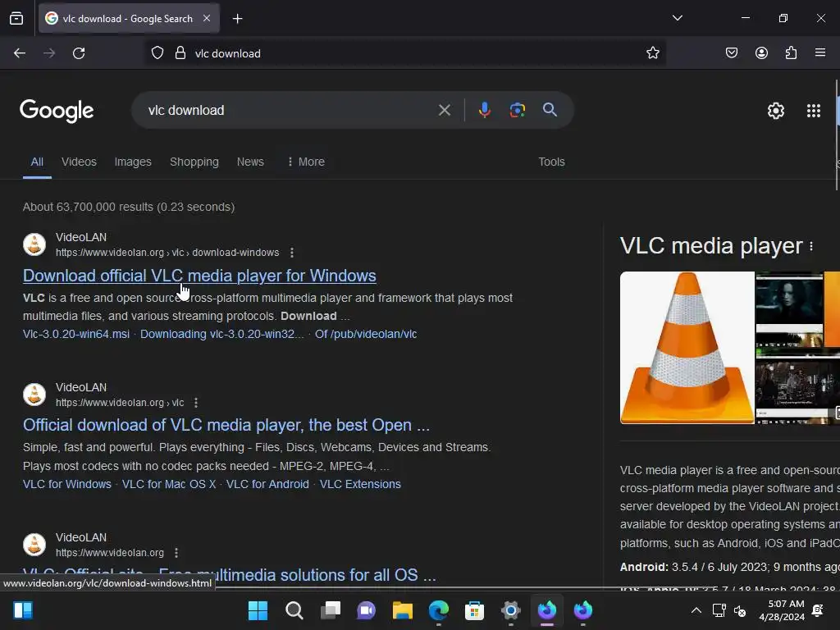Open tracking protection shield icon

pos(157,53)
